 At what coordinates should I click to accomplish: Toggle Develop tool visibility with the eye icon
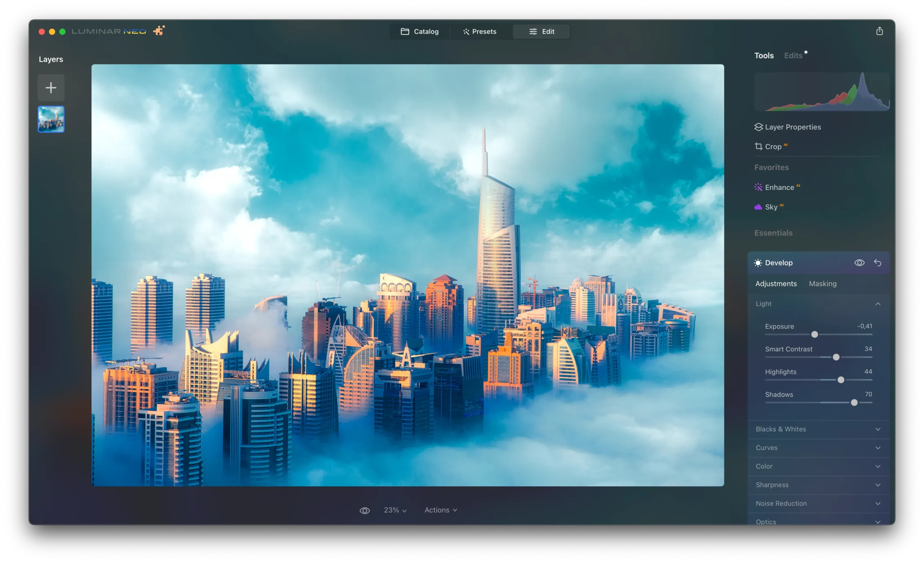click(859, 263)
